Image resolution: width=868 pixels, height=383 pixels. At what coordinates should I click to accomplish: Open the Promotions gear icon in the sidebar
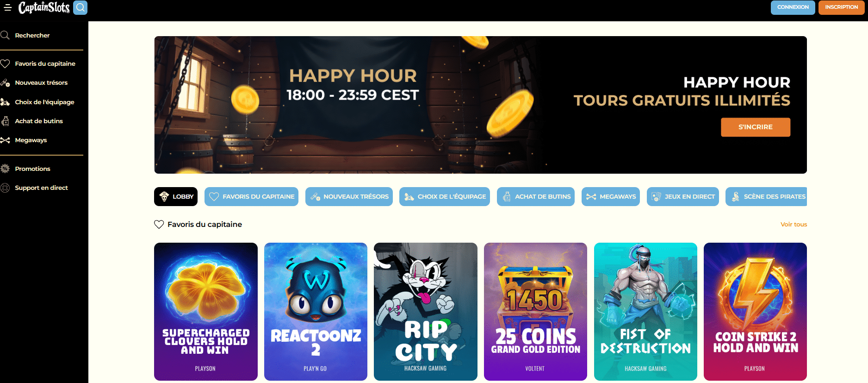pyautogui.click(x=5, y=169)
